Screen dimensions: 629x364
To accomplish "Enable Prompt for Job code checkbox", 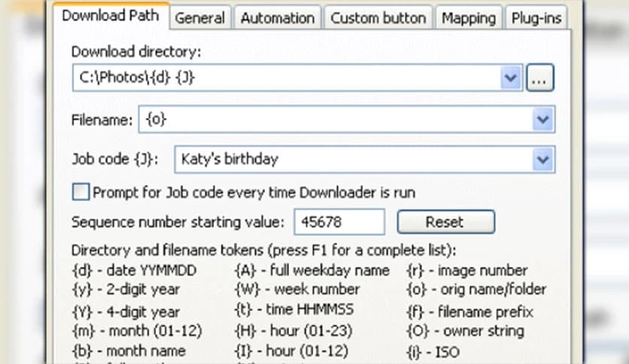I will (81, 192).
